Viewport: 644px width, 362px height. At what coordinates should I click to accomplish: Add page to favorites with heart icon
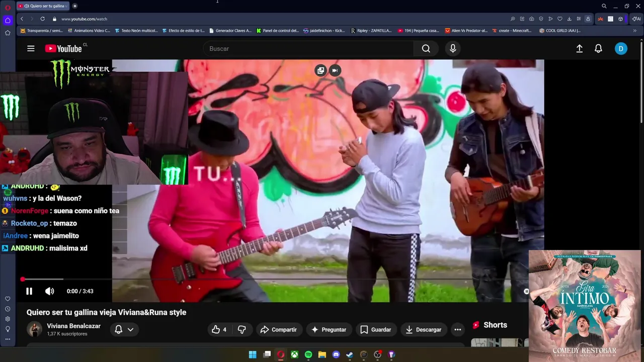click(559, 19)
